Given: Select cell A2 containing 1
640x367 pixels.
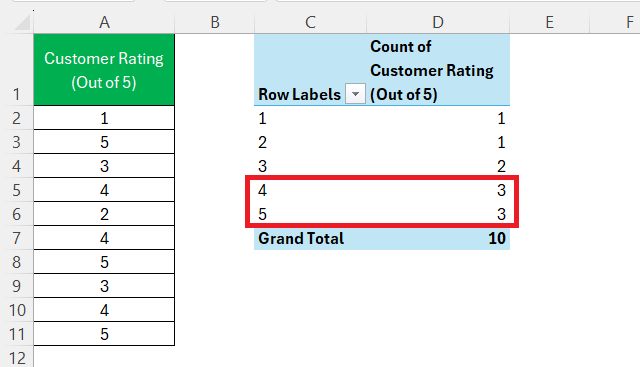Looking at the screenshot, I should 104,118.
